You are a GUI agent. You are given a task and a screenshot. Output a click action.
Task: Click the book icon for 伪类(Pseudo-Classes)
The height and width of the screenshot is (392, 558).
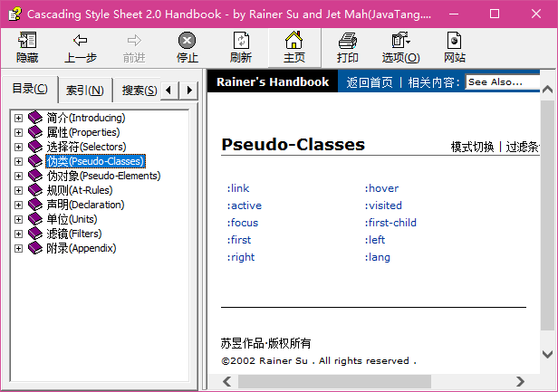[x=35, y=161]
